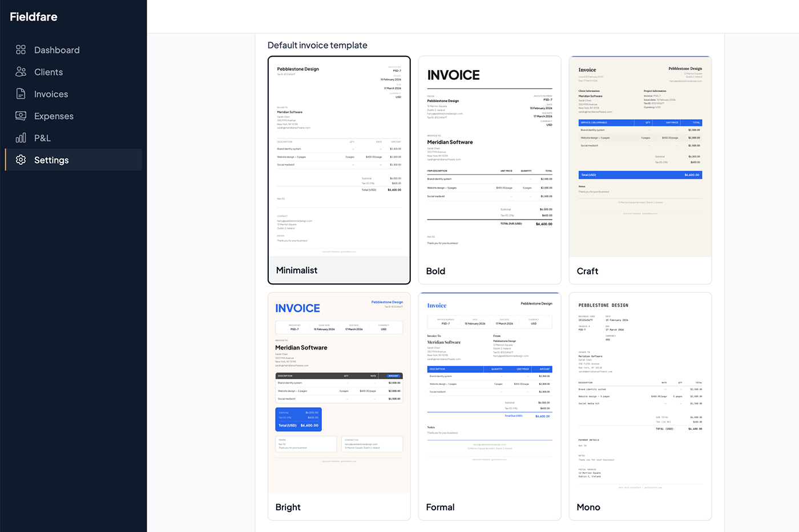Navigate to the Expenses label
This screenshot has width=799, height=532.
[54, 116]
